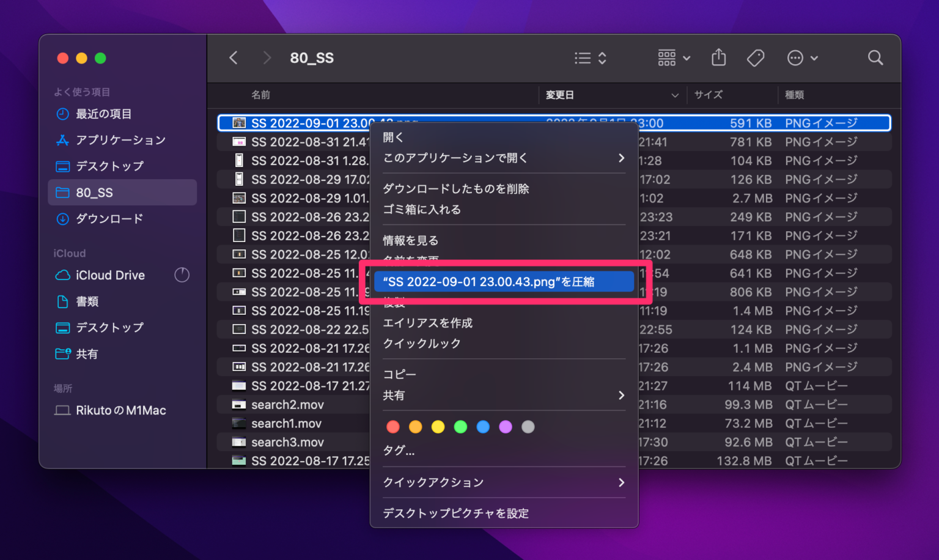
Task: Click the 名前 column header to sort
Action: [261, 95]
